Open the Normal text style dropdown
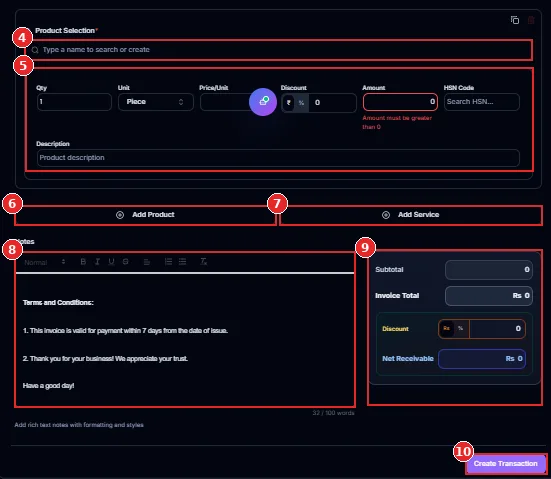The width and height of the screenshot is (551, 479). pos(45,262)
